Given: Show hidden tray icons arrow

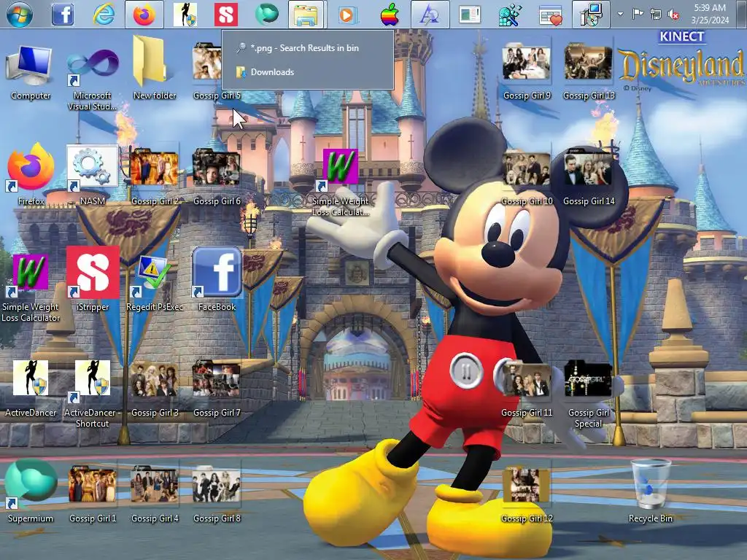Looking at the screenshot, I should (x=620, y=14).
